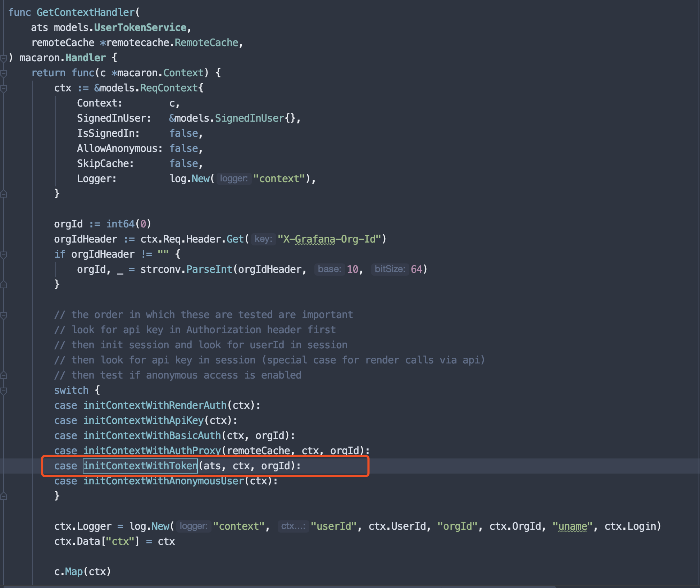The image size is (700, 588).
Task: Click 'false' value of IsSignedIn field
Action: click(183, 133)
